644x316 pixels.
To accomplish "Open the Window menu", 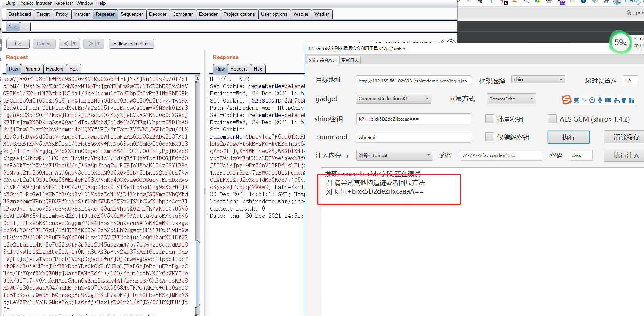I will click(x=85, y=3).
